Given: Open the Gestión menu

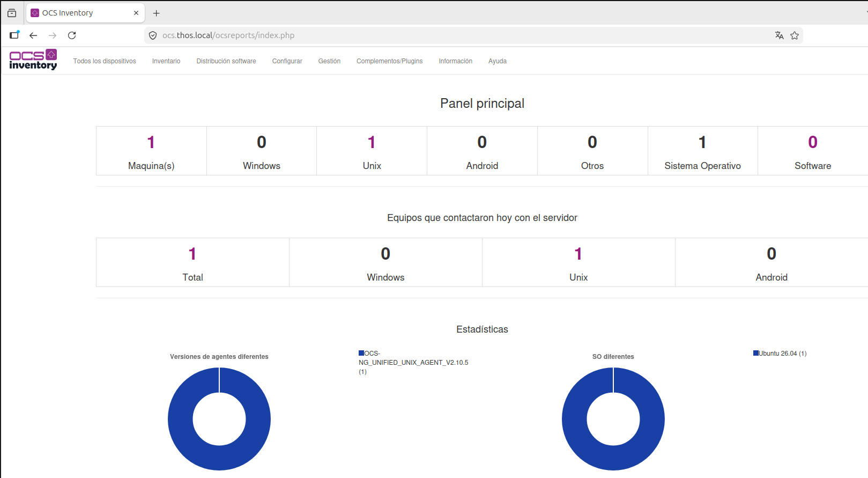Looking at the screenshot, I should pyautogui.click(x=329, y=61).
